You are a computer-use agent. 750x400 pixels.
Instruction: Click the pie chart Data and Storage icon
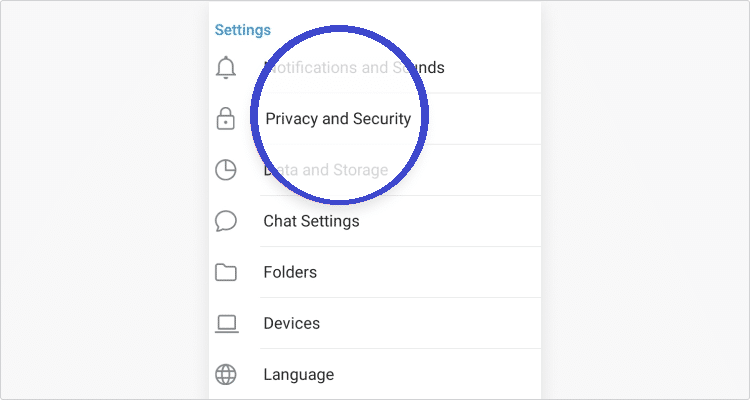226,170
